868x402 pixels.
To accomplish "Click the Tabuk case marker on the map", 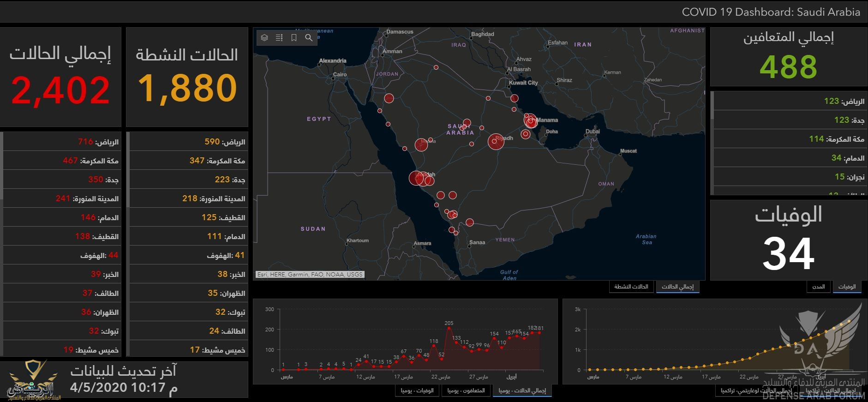I will [x=389, y=98].
